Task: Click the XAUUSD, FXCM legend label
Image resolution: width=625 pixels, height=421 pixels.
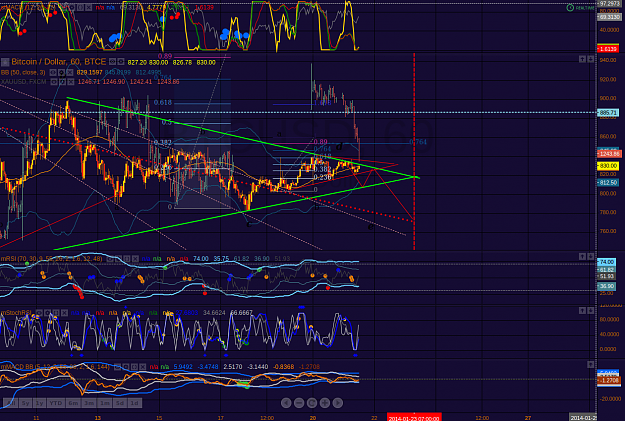Action: tap(23, 82)
